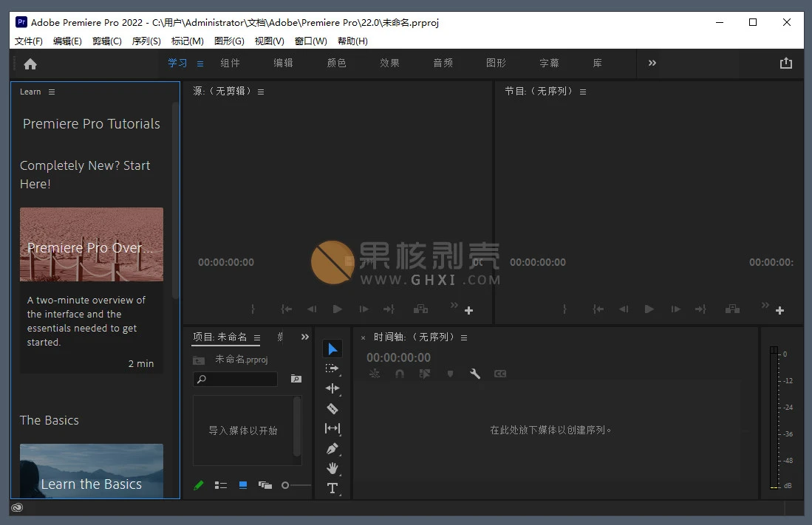Open the 标记(M) menu

click(x=188, y=41)
